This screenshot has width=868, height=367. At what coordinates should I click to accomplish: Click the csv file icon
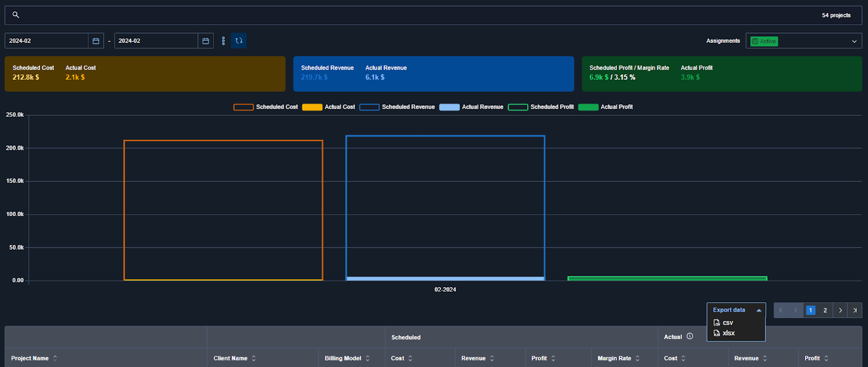(717, 322)
